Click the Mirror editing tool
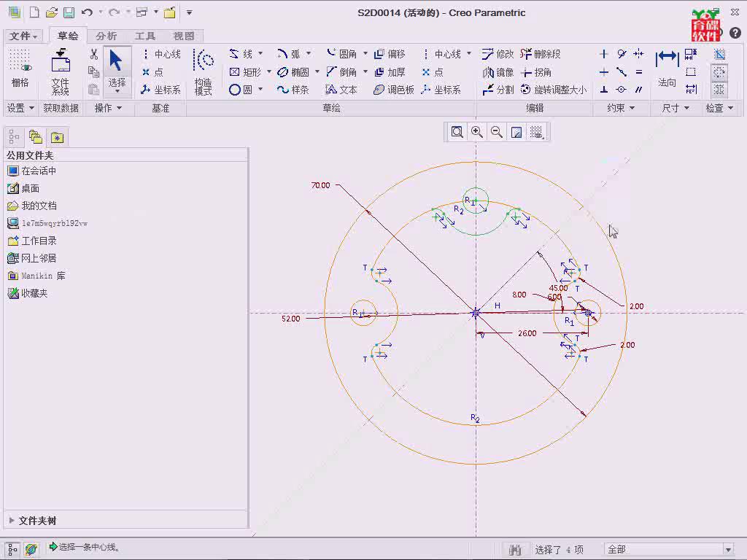Viewport: 747px width, 560px height. 498,72
